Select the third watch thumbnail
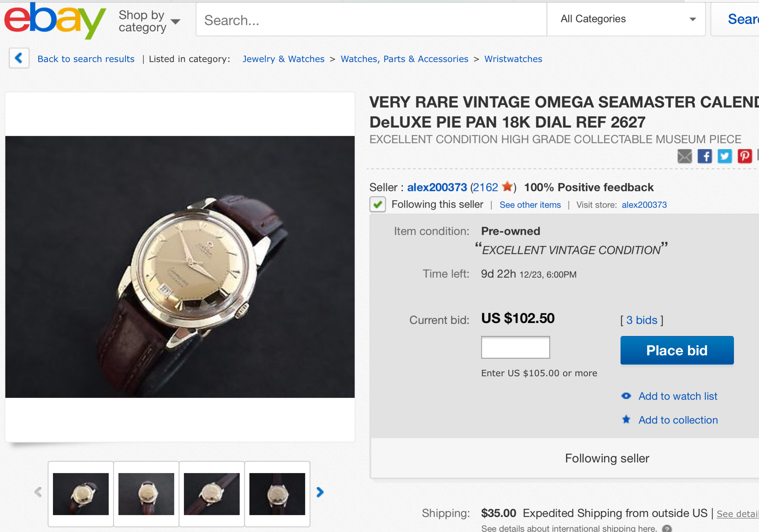Screen dimensions: 759x532 click(x=212, y=494)
